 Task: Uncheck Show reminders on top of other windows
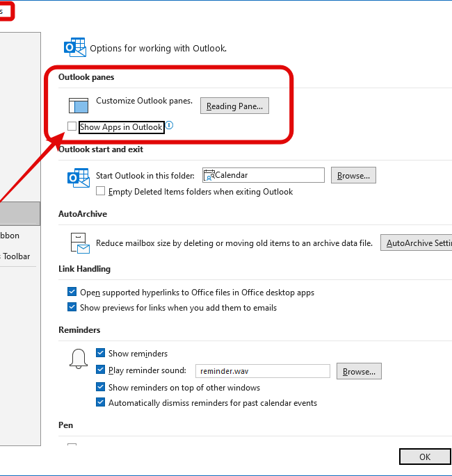[x=101, y=387]
